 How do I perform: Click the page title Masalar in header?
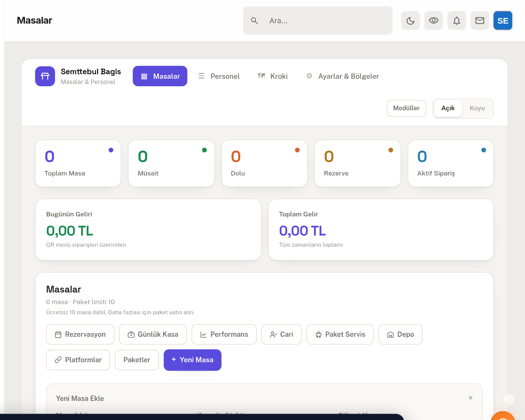34,21
